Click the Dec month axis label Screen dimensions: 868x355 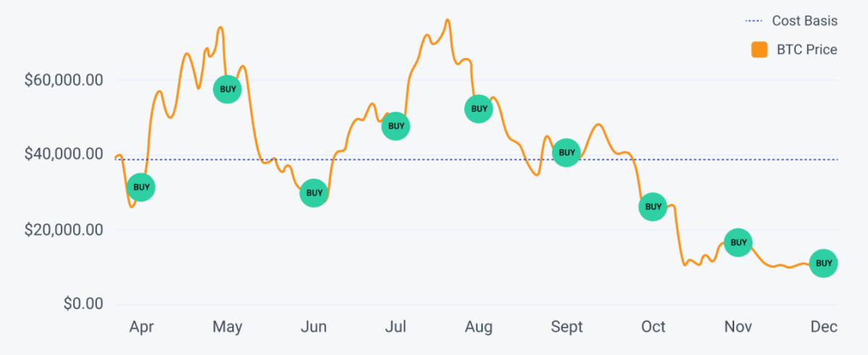(824, 328)
